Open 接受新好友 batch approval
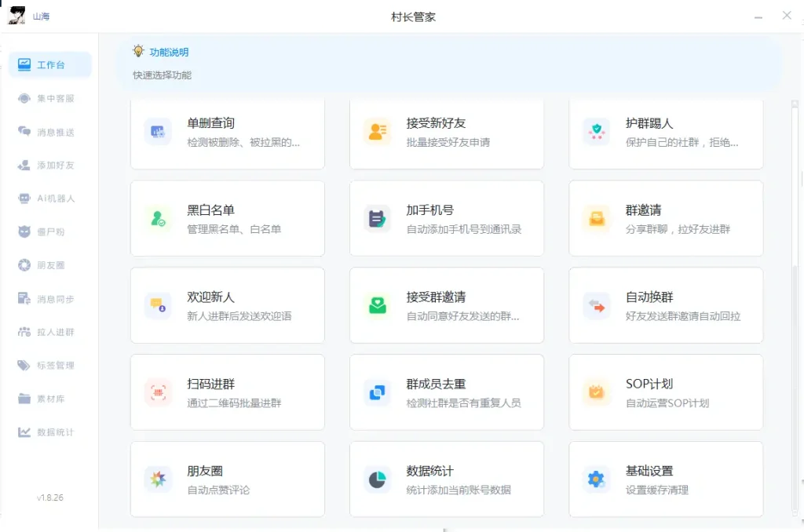Image resolution: width=804 pixels, height=532 pixels. coord(446,132)
